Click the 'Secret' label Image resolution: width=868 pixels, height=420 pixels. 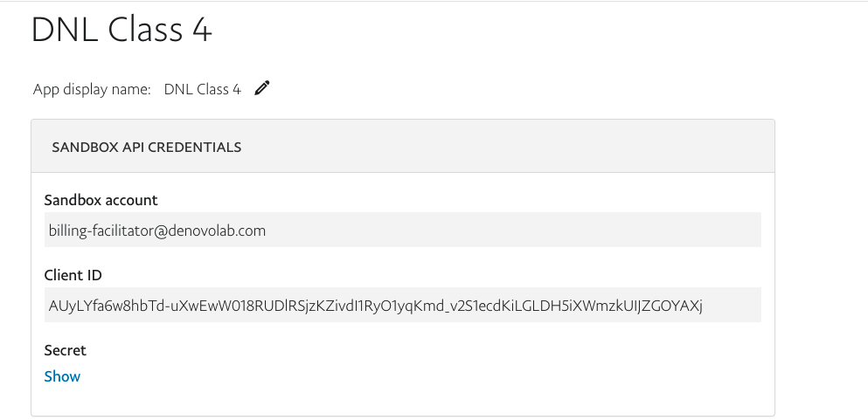click(x=66, y=350)
